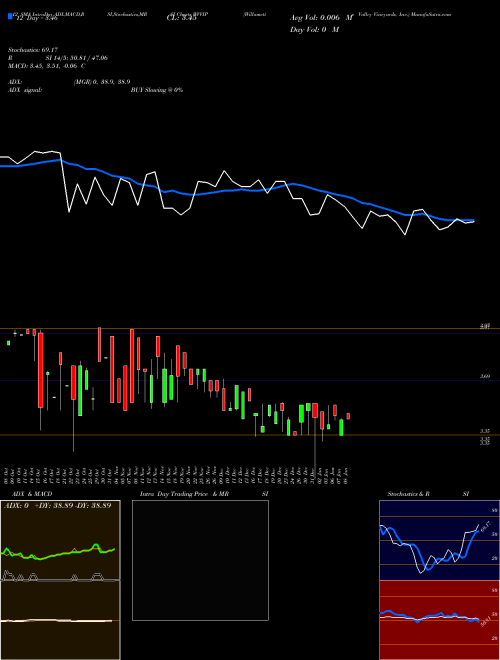
Task: Click the last red candlestick on the right
Action: tap(348, 416)
